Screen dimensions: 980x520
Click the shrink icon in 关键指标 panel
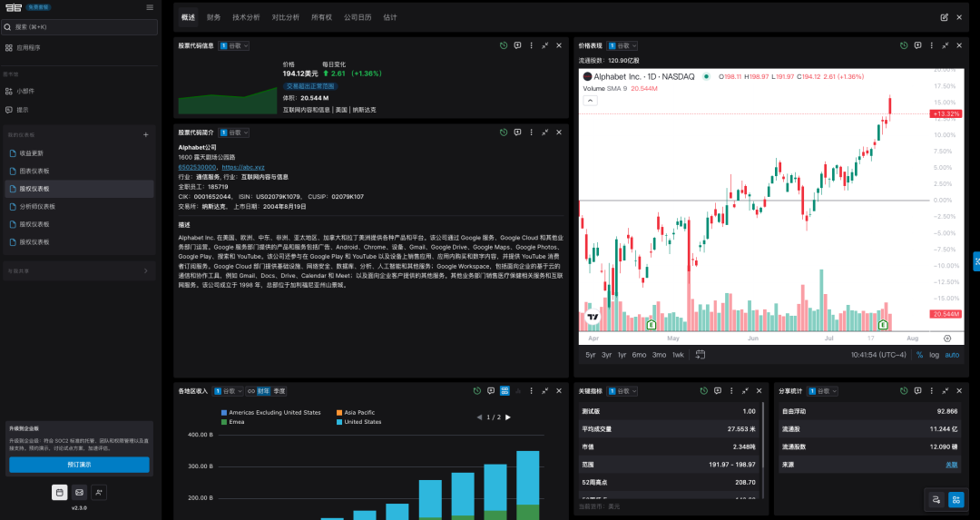(746, 391)
